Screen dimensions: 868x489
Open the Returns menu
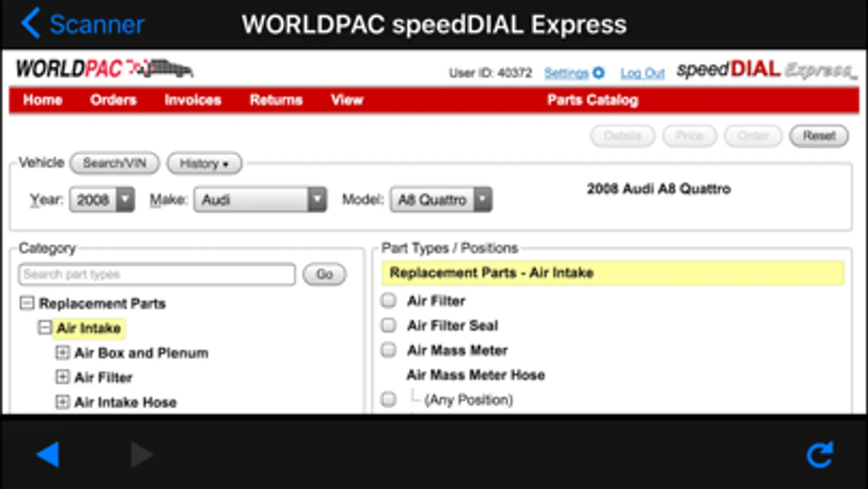[276, 100]
